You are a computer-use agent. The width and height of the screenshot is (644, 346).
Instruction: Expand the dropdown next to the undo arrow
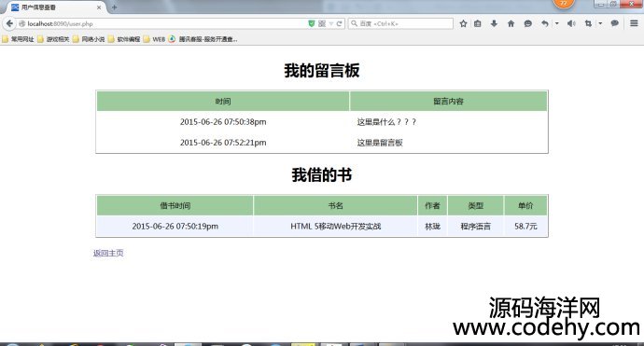pyautogui.click(x=557, y=23)
